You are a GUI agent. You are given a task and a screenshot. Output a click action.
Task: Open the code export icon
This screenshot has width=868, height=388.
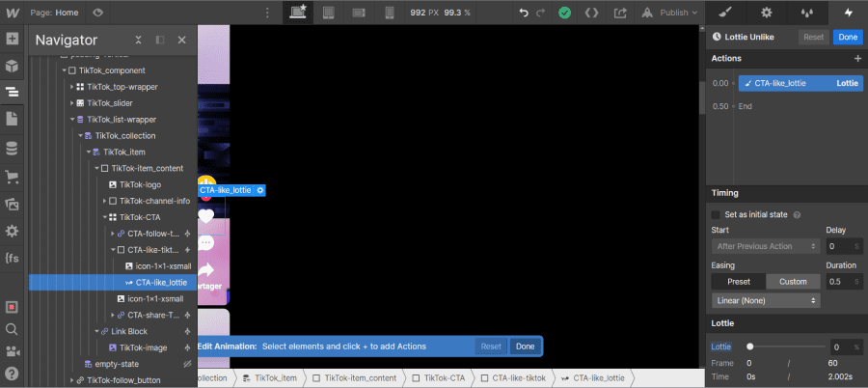pos(592,13)
